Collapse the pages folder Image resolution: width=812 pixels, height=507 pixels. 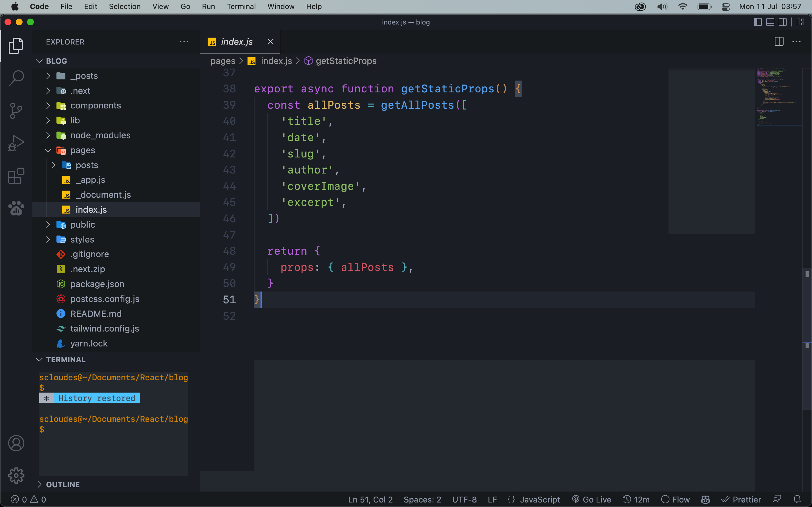[x=83, y=150]
